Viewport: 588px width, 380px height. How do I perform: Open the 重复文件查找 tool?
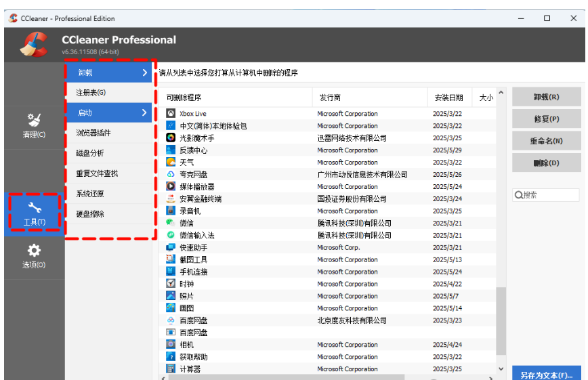coord(109,173)
